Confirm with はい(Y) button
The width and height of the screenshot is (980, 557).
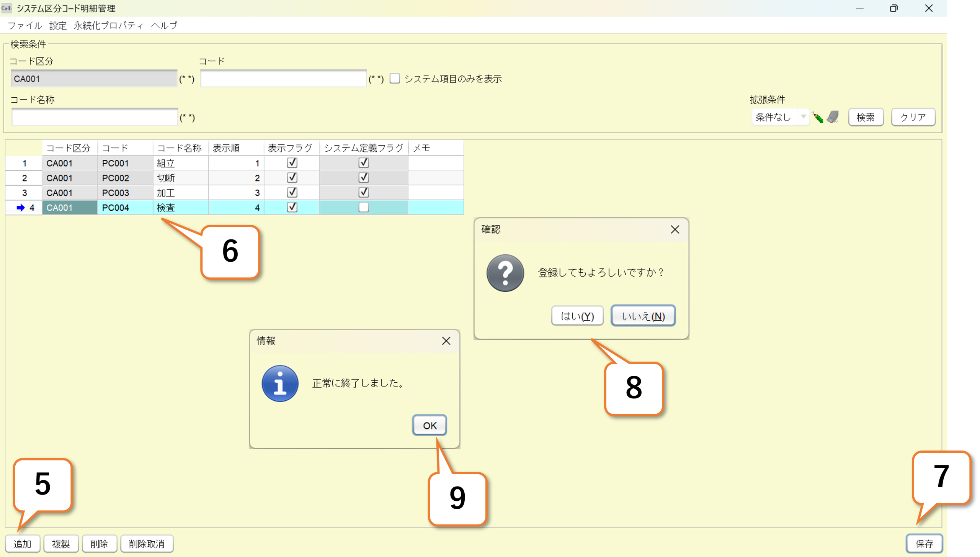coord(577,316)
